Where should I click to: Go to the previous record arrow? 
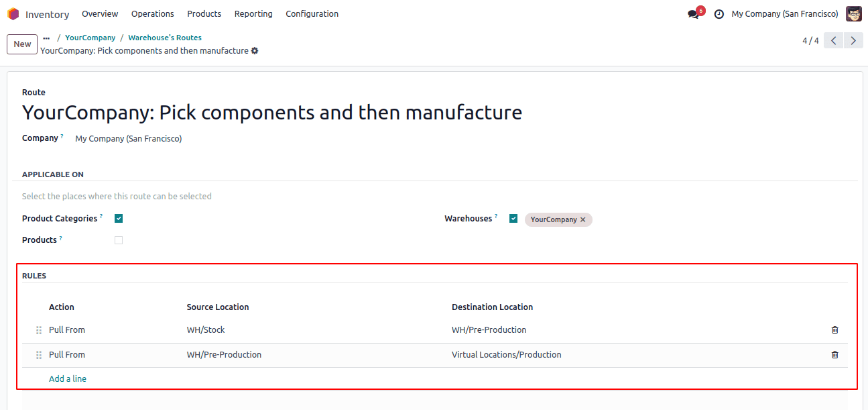tap(833, 41)
